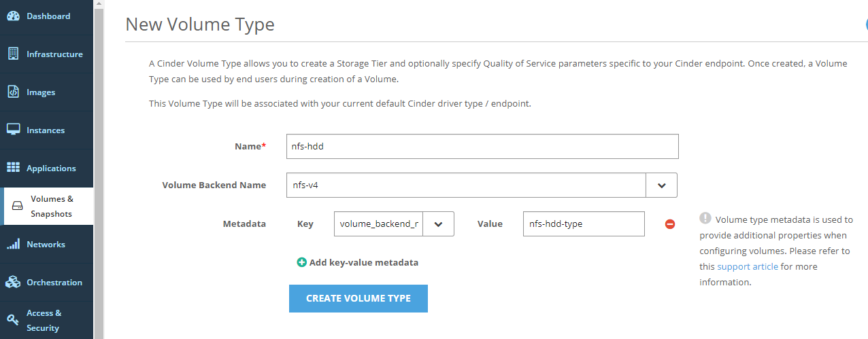Click the Dashboard gauge icon
Screen dimensions: 868x339
[13, 16]
